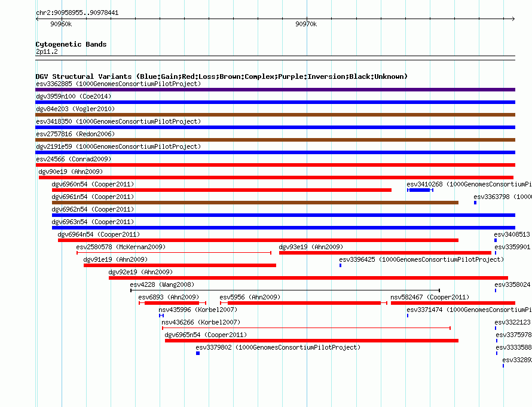Select the dgv3959n100 (Coe2014) label
The width and height of the screenshot is (532, 407).
pos(74,96)
